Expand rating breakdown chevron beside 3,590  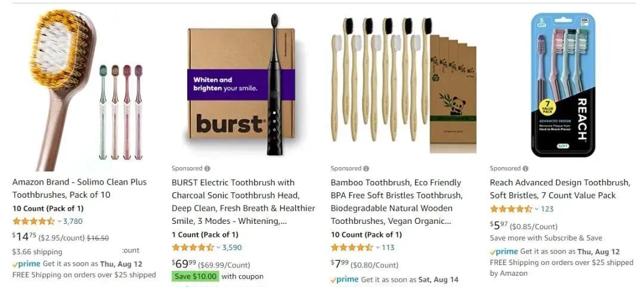pos(218,248)
